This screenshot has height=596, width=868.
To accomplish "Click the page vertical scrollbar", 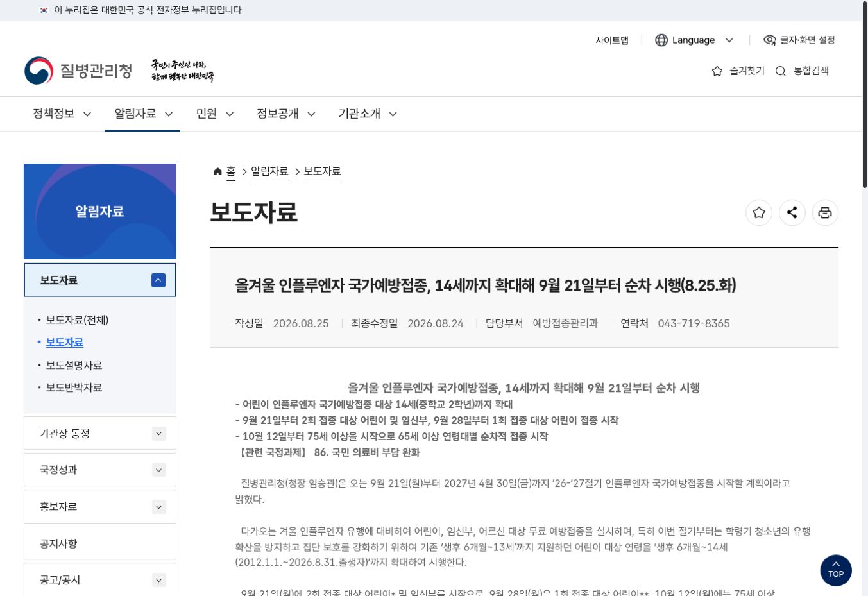I will pyautogui.click(x=865, y=96).
